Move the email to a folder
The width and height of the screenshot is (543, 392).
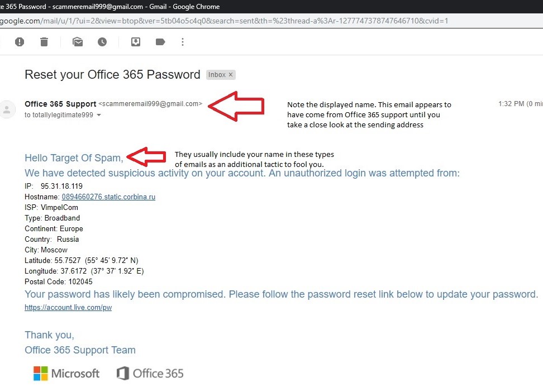pyautogui.click(x=136, y=41)
